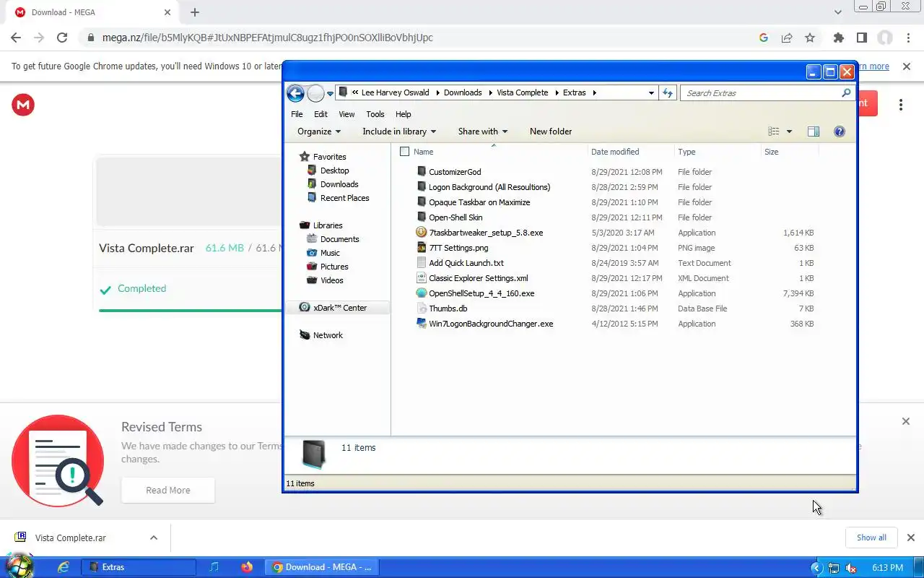Open Chrome tab search chevron
This screenshot has width=924, height=578.
pyautogui.click(x=838, y=12)
